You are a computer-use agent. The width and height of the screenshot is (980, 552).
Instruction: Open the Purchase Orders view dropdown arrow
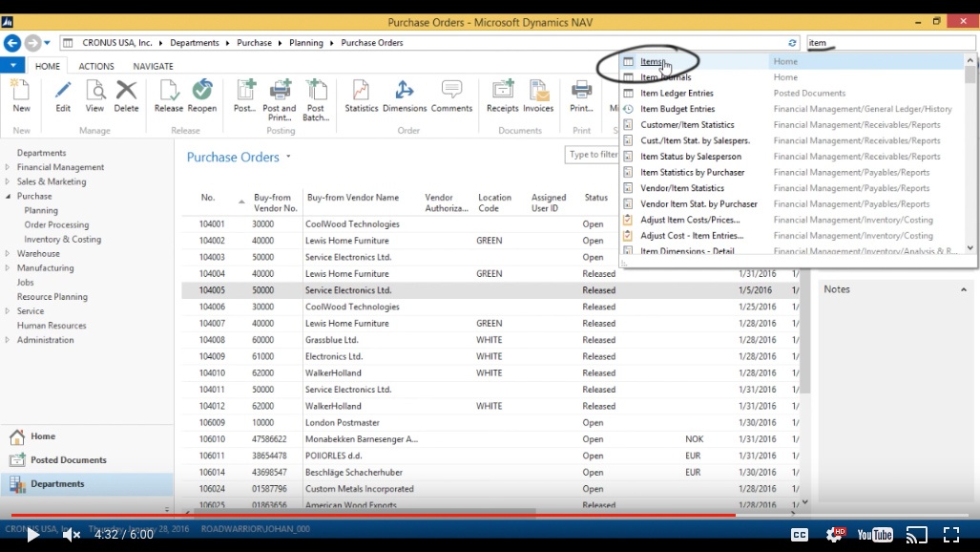288,157
